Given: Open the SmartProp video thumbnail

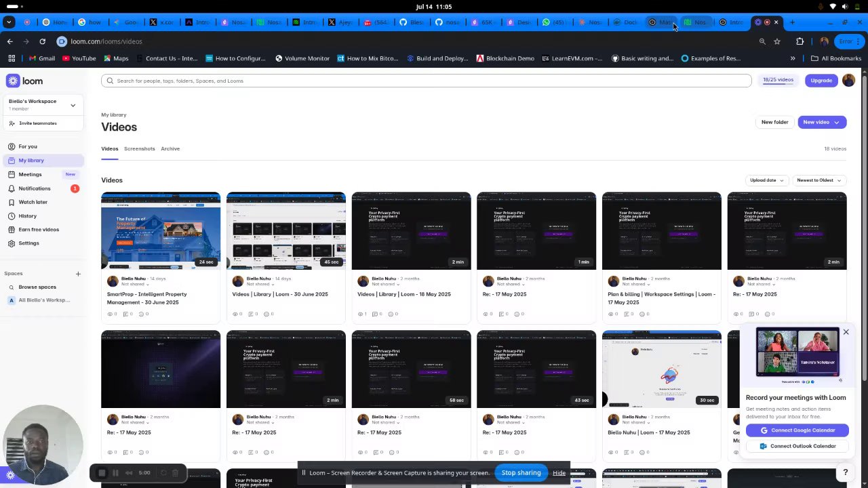Looking at the screenshot, I should click(x=161, y=230).
